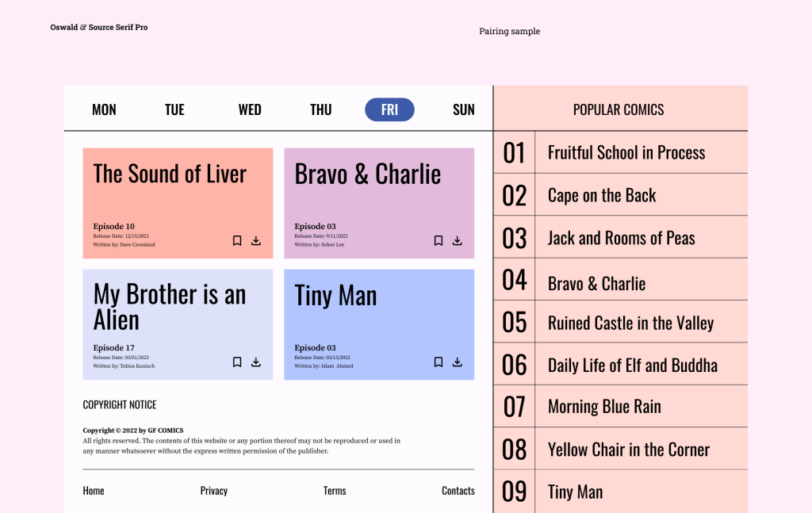Image resolution: width=812 pixels, height=513 pixels.
Task: Switch to the MON tab
Action: (x=104, y=110)
